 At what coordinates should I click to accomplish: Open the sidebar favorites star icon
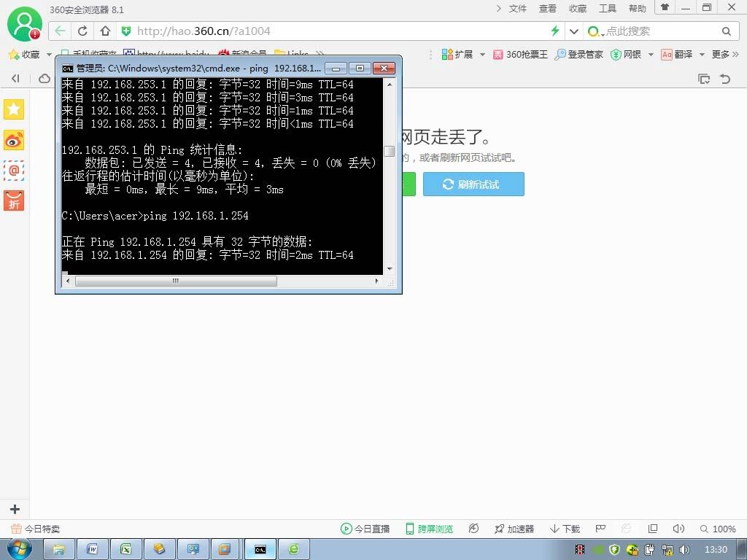[x=14, y=109]
